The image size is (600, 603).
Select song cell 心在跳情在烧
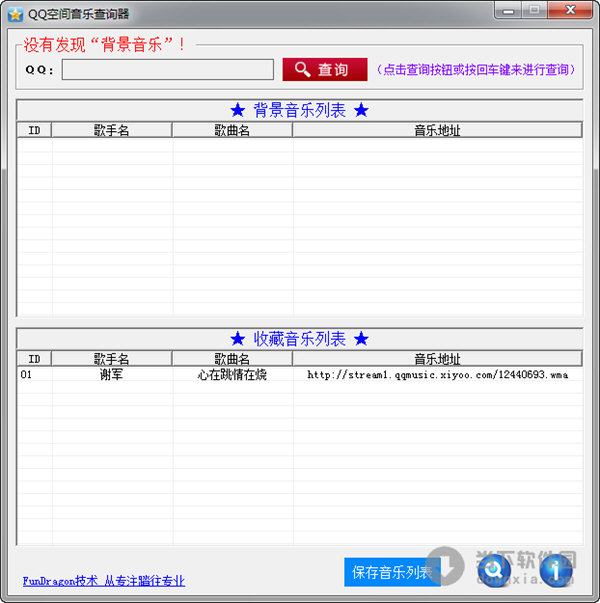coord(232,375)
